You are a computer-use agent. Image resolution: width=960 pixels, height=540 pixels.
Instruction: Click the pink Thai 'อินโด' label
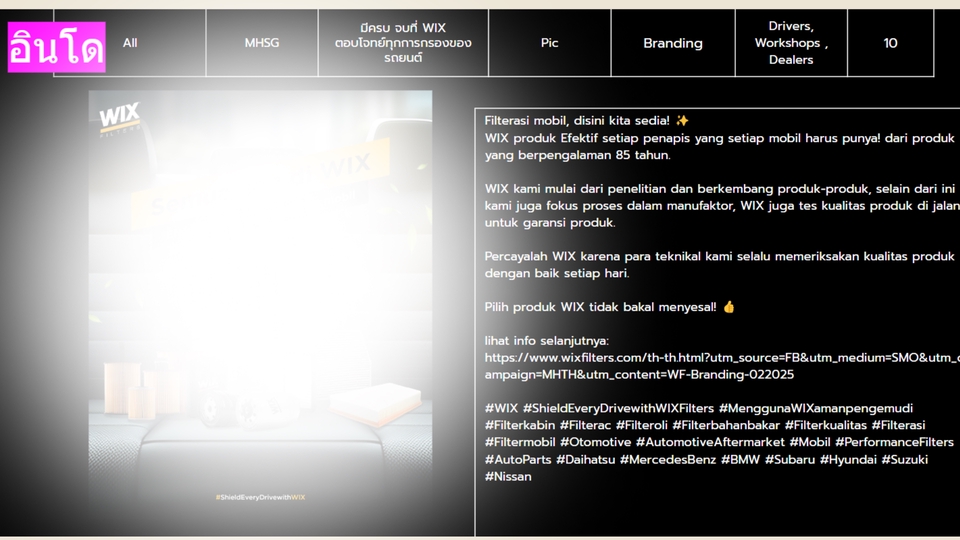[56, 47]
